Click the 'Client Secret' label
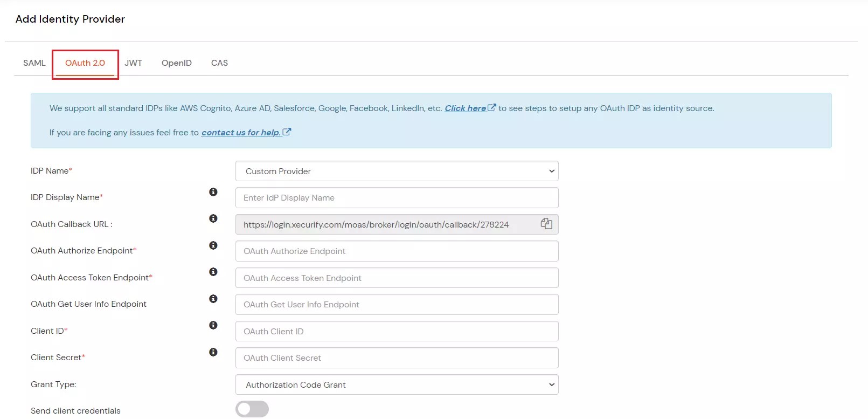 click(x=58, y=358)
